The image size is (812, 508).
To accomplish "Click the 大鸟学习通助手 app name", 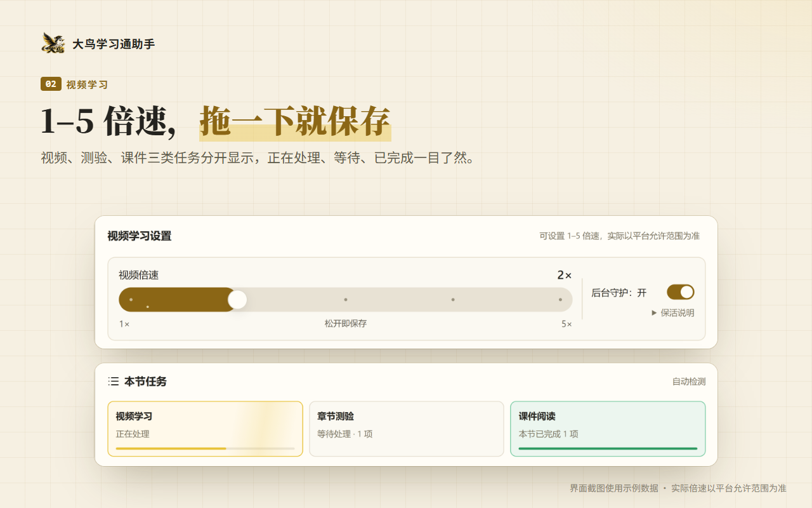I will click(x=114, y=44).
